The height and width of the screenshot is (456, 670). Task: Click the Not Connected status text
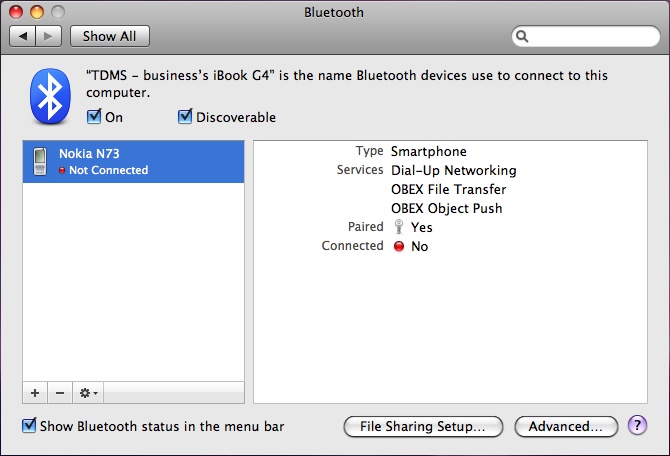point(109,170)
